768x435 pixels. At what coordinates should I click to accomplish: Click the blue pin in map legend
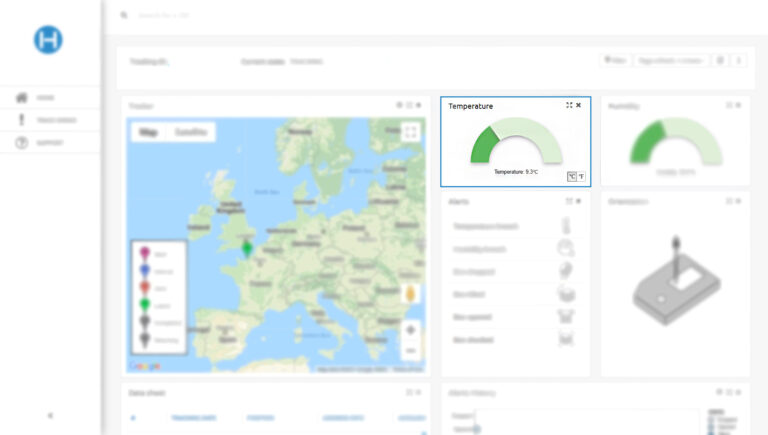144,271
